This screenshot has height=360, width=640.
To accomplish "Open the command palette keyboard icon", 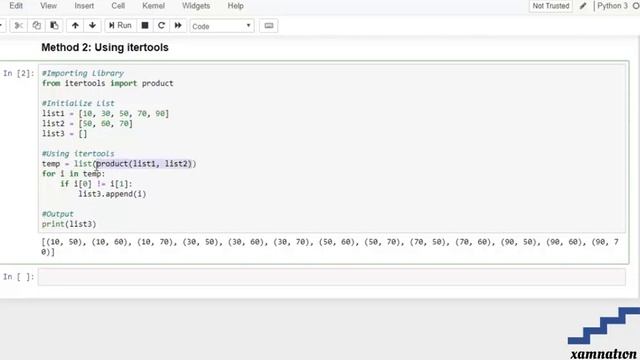I will [x=269, y=26].
